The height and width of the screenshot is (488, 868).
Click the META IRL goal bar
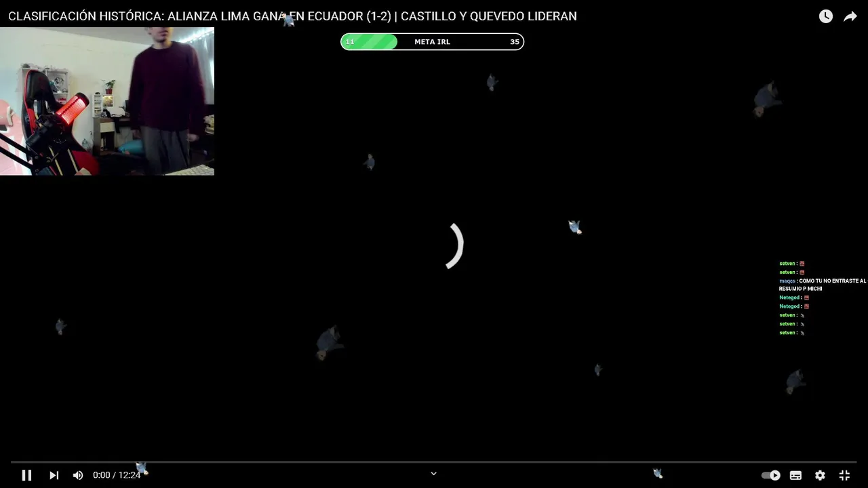tap(432, 42)
